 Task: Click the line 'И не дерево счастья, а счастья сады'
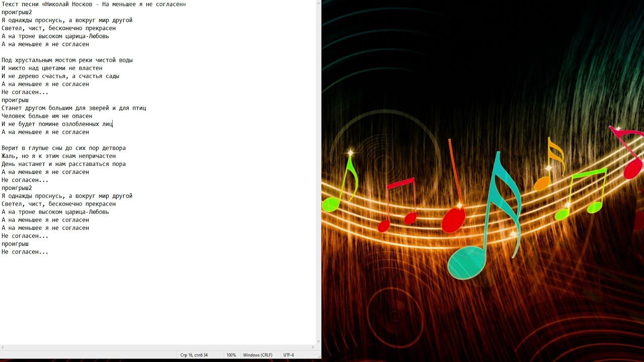coord(60,76)
